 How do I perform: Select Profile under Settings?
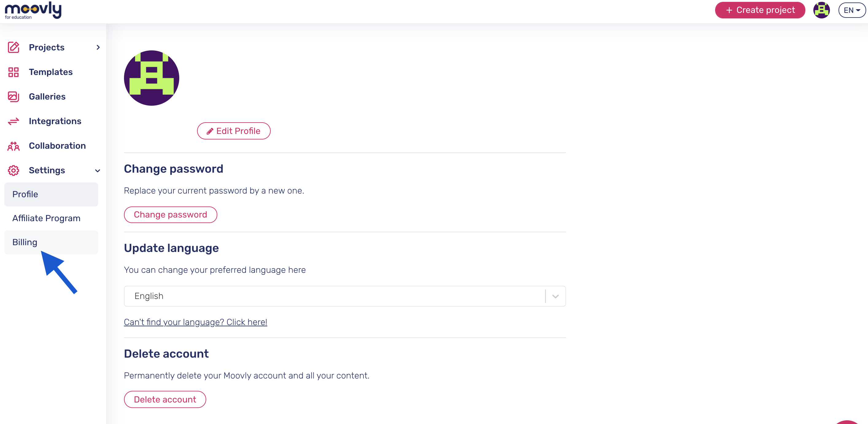(51, 194)
